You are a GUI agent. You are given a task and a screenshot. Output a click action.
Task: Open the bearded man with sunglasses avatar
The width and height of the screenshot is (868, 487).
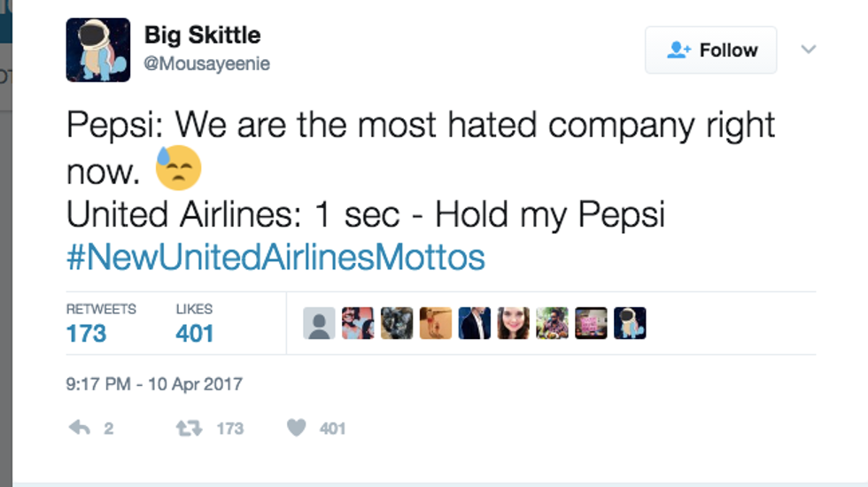point(552,323)
